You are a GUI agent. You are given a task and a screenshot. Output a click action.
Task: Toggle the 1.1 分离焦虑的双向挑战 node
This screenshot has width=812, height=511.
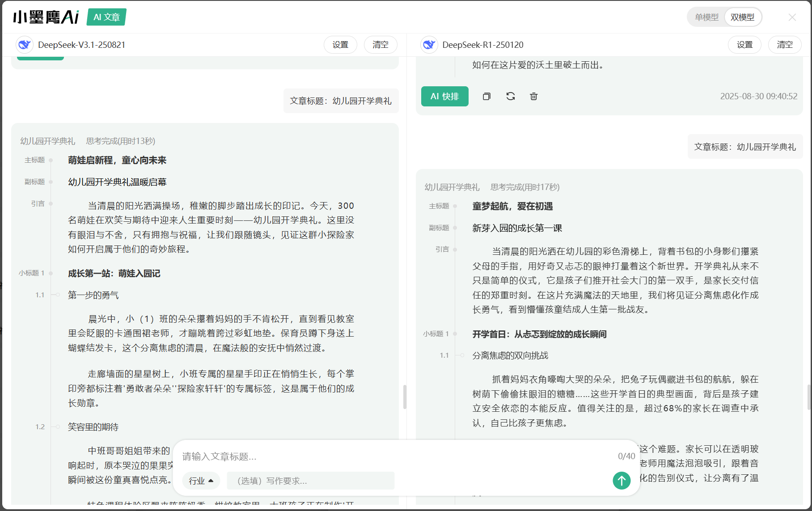point(462,355)
